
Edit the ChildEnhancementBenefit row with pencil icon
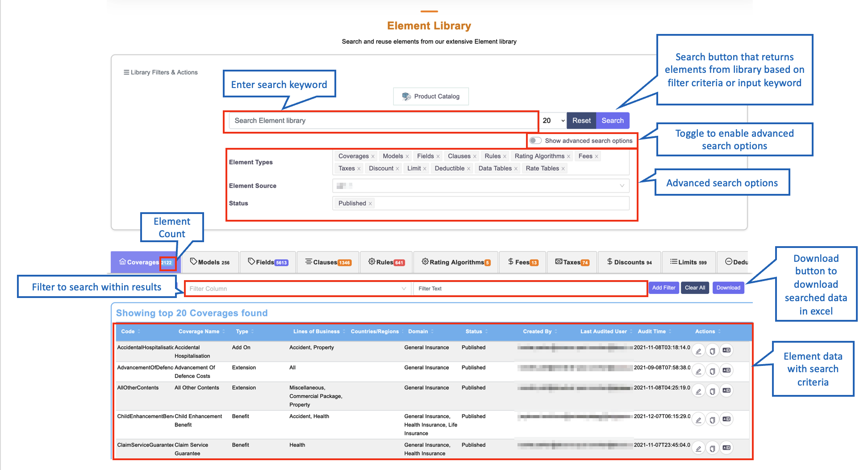(x=698, y=420)
